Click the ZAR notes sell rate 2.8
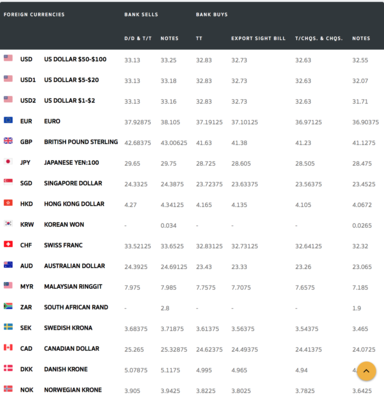The height and width of the screenshot is (400, 384). point(165,308)
